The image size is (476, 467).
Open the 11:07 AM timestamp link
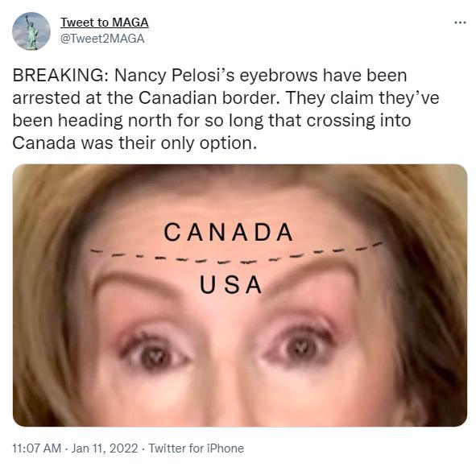point(37,448)
